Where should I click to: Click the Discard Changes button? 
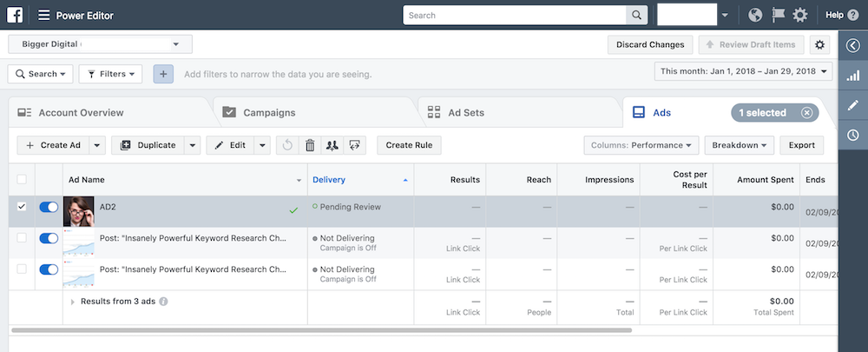(650, 45)
